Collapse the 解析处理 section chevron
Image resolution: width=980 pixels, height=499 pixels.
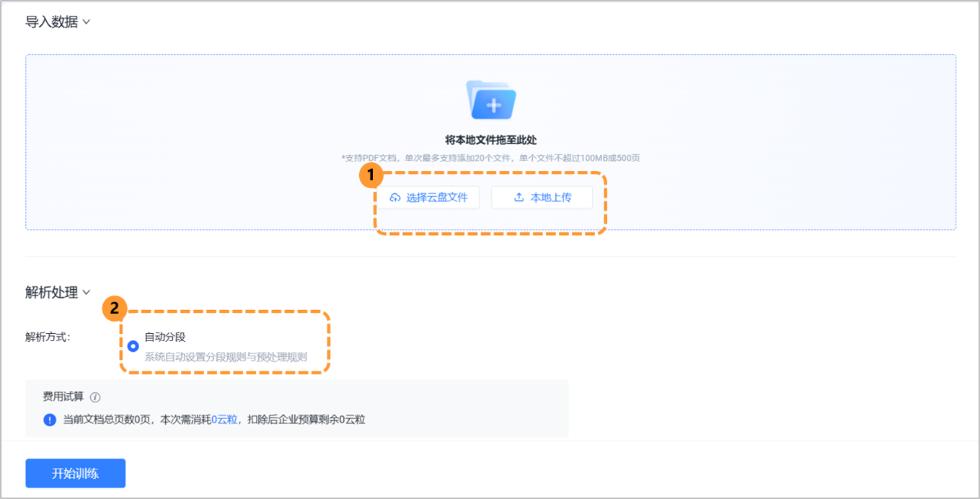click(87, 293)
